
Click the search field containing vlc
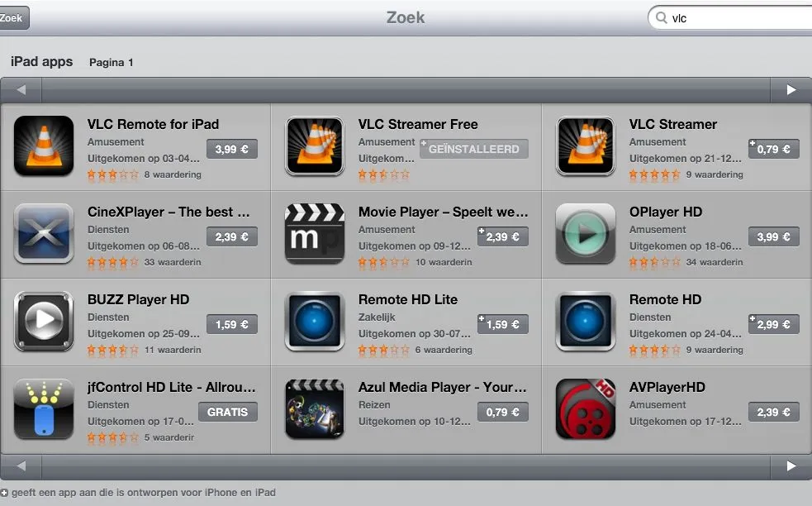point(730,18)
